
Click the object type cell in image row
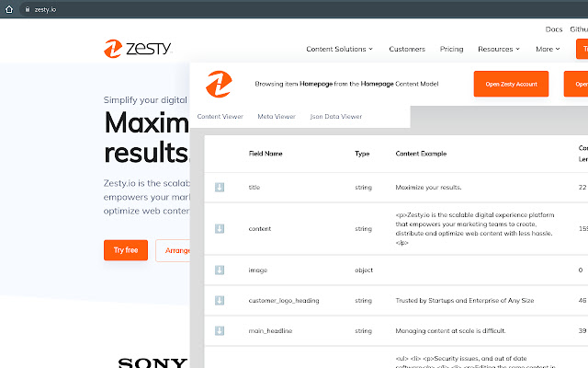(x=364, y=270)
